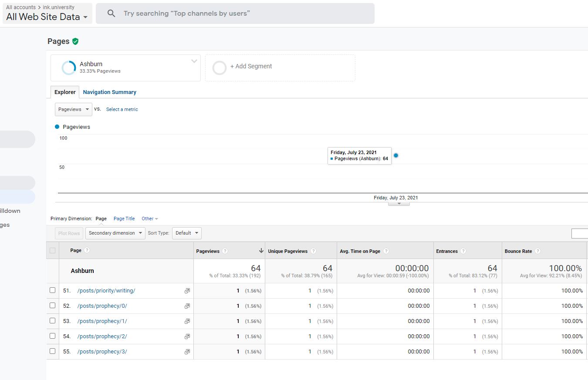This screenshot has height=380, width=588.
Task: Check the box for /posts/priority/writing/ row
Action: point(53,290)
